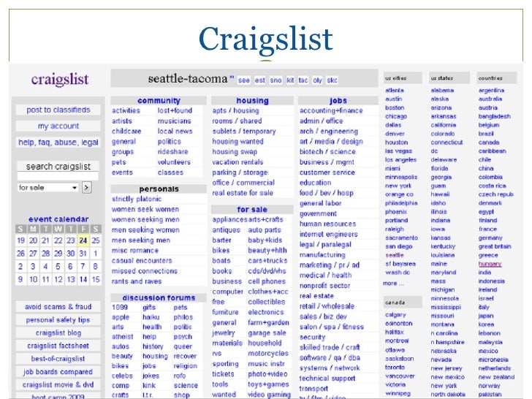
Task: Select day 24 in event calendar
Action: [83, 240]
